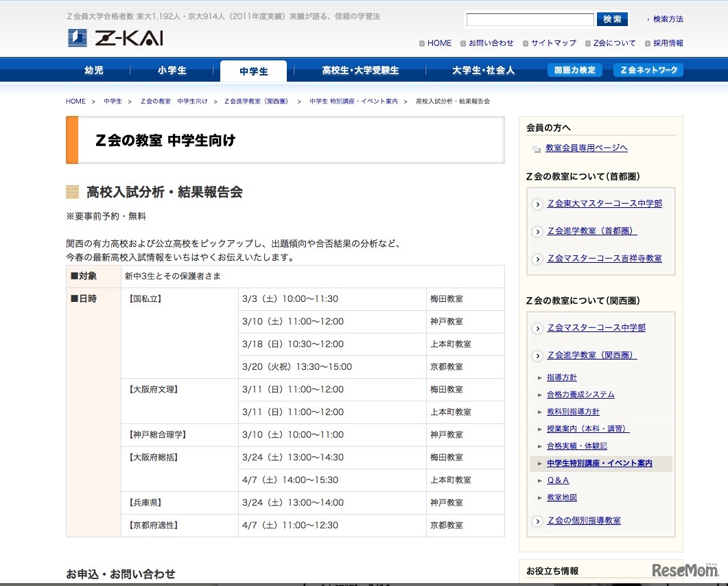This screenshot has width=728, height=586.
Task: Switch to the 高校生・大学受験生 tab
Action: [360, 70]
